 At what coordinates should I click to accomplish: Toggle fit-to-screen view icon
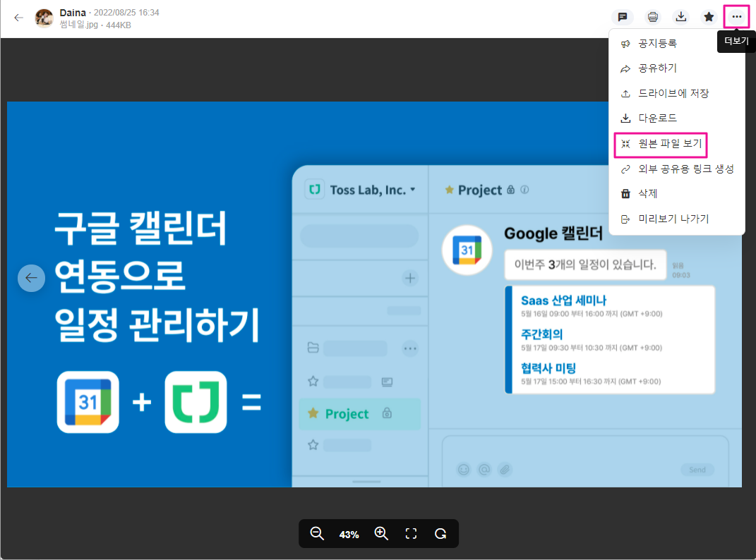[x=411, y=533]
